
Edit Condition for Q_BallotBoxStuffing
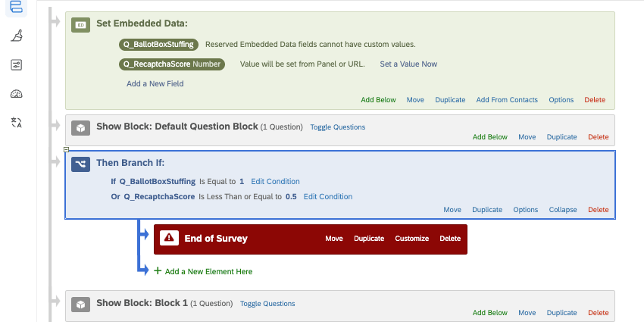click(275, 182)
